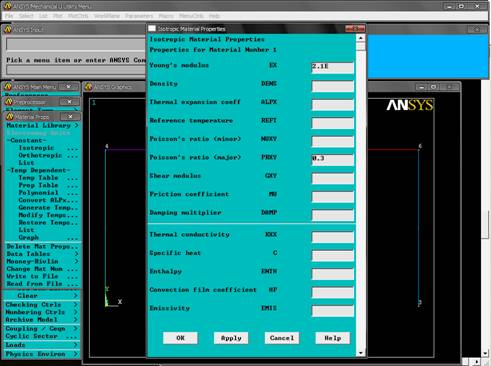491x366 pixels.
Task: Open the File menu in ANSYS Utility Menu
Action: pyautogui.click(x=9, y=16)
